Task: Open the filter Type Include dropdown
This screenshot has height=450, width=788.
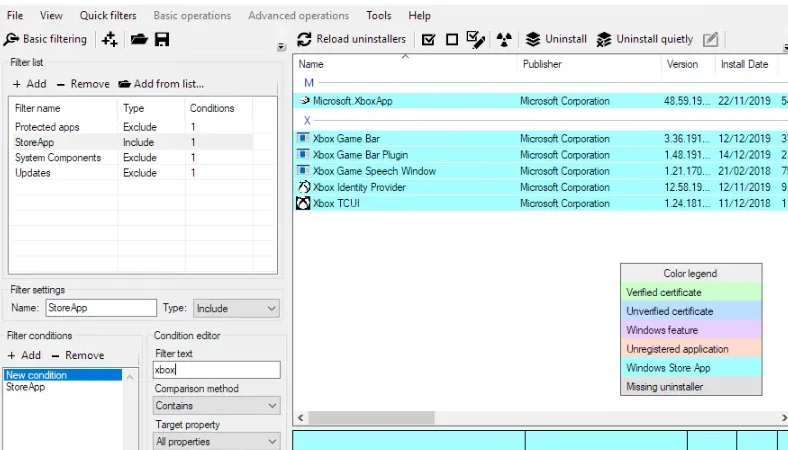Action: coord(236,308)
